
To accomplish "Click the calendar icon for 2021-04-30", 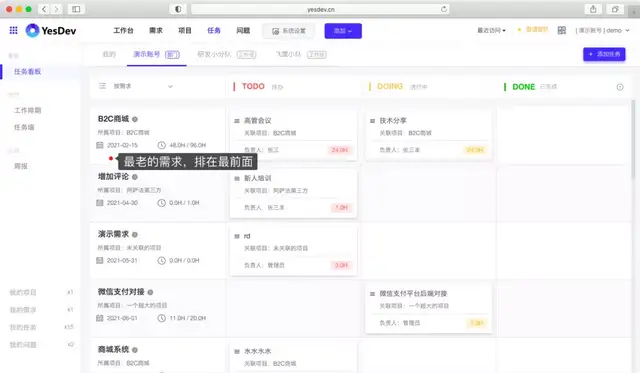I will (100, 203).
